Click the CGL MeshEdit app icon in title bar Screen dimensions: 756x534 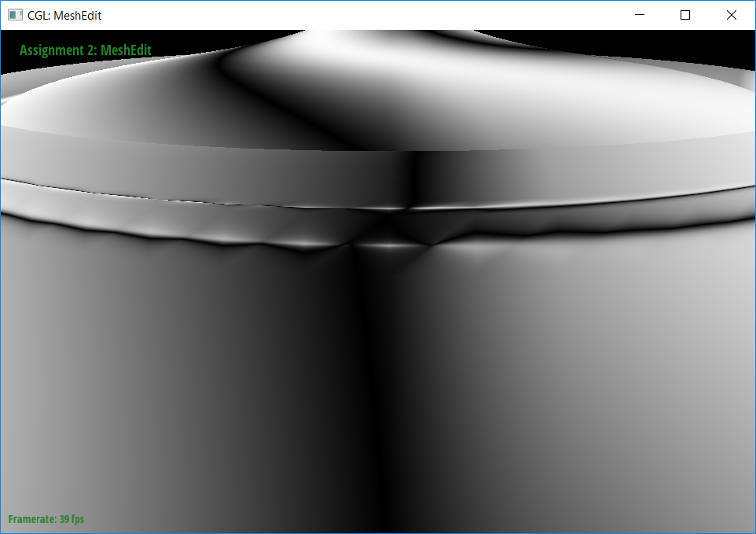15,15
